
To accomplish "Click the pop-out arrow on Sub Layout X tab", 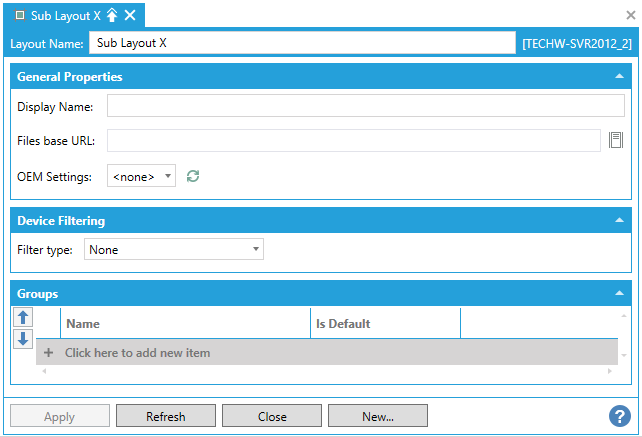I will point(113,15).
